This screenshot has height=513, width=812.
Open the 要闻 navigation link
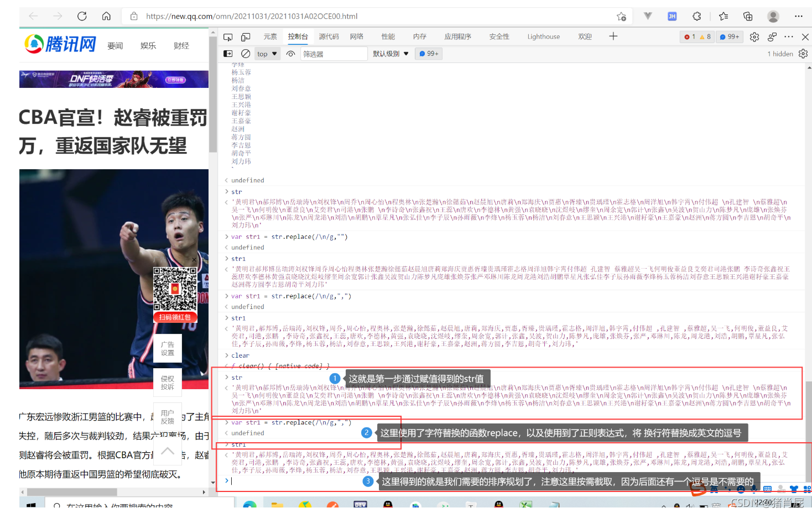(x=115, y=46)
